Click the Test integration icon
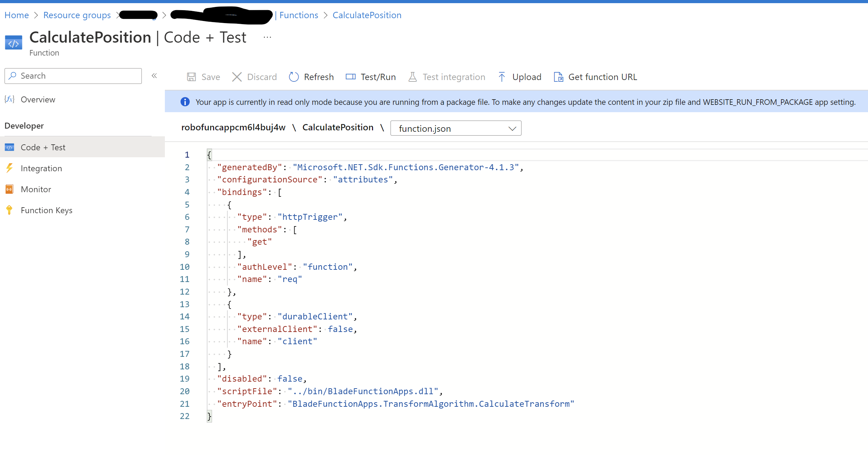The width and height of the screenshot is (868, 455). [x=413, y=77]
